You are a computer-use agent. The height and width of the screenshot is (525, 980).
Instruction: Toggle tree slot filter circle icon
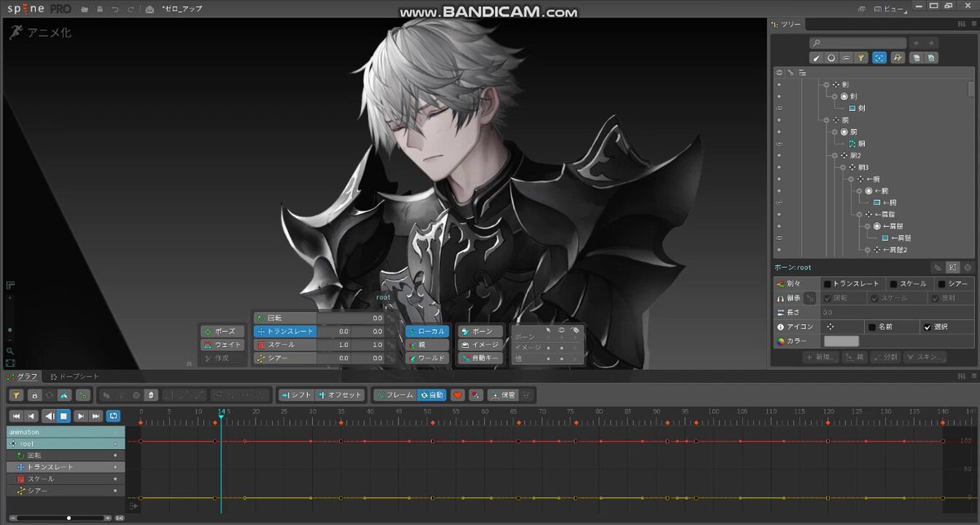coord(831,58)
